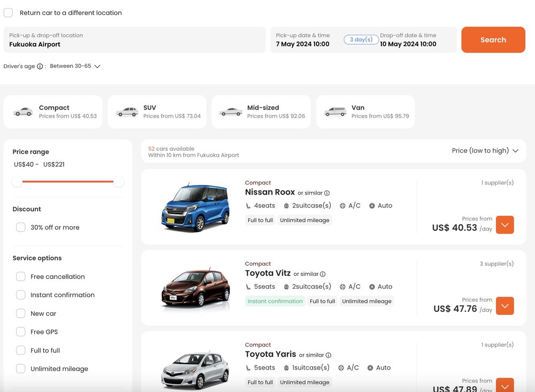The height and width of the screenshot is (392, 535).
Task: Check Return car to a different location
Action: point(8,13)
